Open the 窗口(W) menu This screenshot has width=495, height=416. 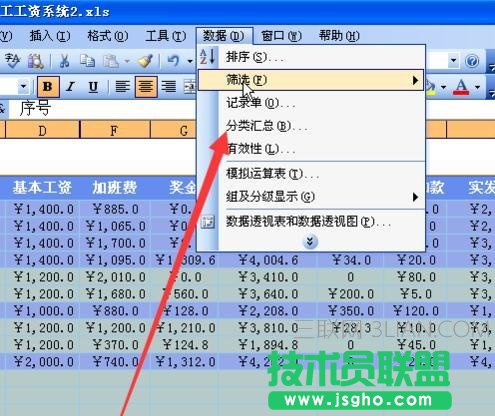point(281,36)
